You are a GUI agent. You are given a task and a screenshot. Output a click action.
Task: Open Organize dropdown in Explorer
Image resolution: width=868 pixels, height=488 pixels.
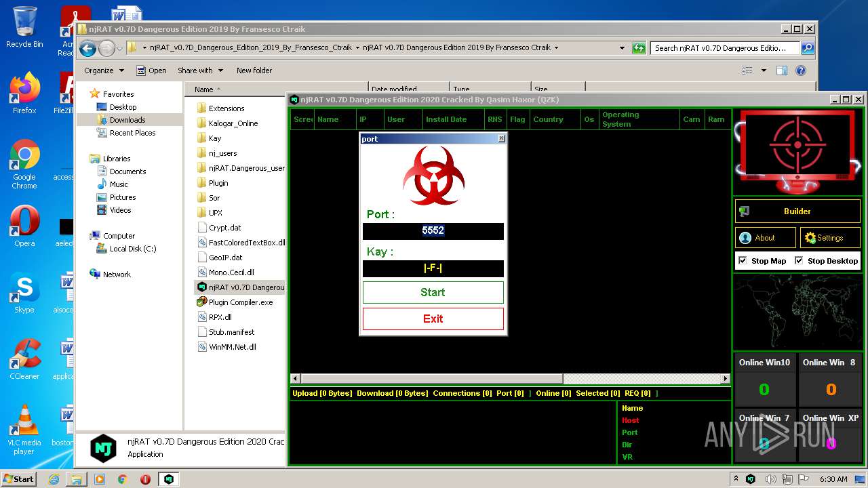point(104,70)
